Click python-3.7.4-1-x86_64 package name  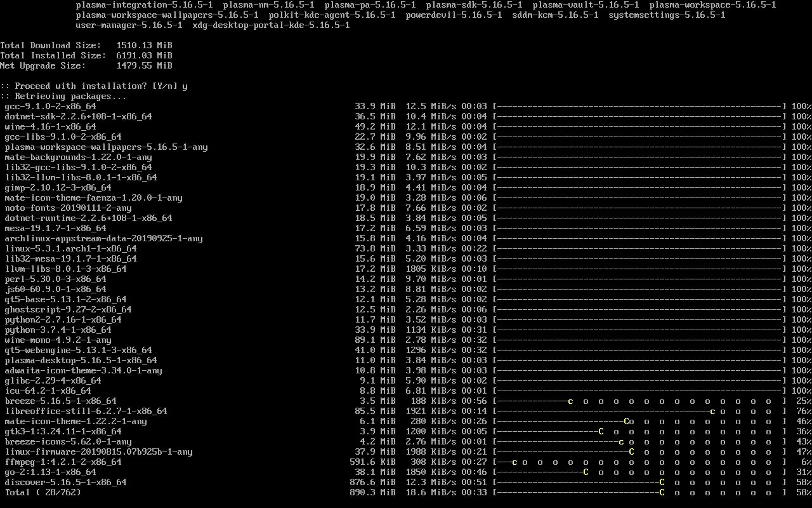(58, 330)
